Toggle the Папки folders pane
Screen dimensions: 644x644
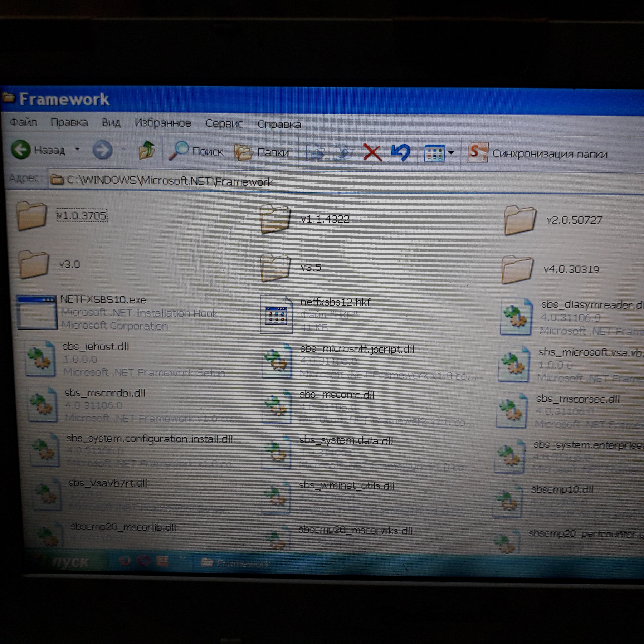262,152
